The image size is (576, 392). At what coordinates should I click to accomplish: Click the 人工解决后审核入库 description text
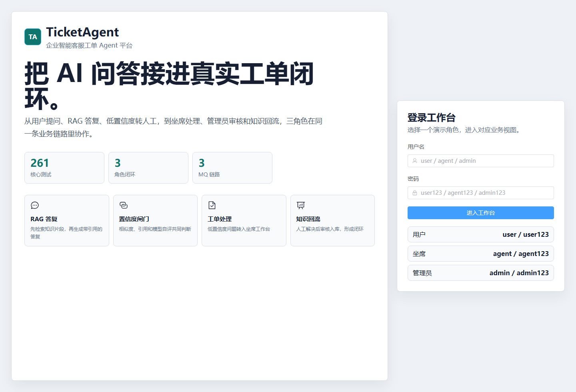click(x=330, y=229)
